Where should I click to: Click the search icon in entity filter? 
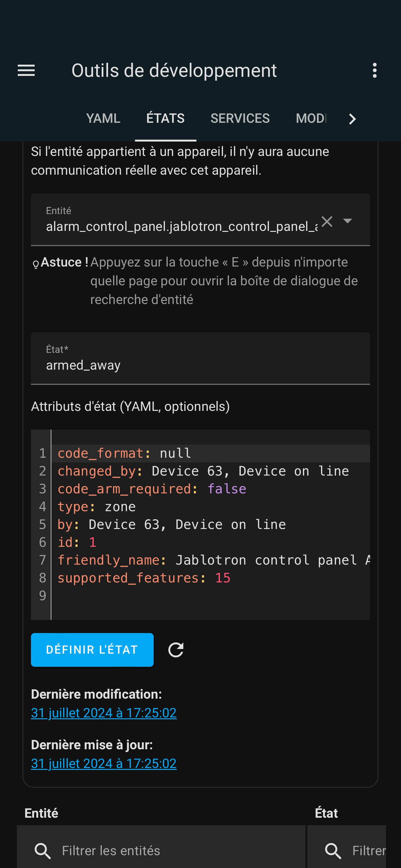[43, 851]
